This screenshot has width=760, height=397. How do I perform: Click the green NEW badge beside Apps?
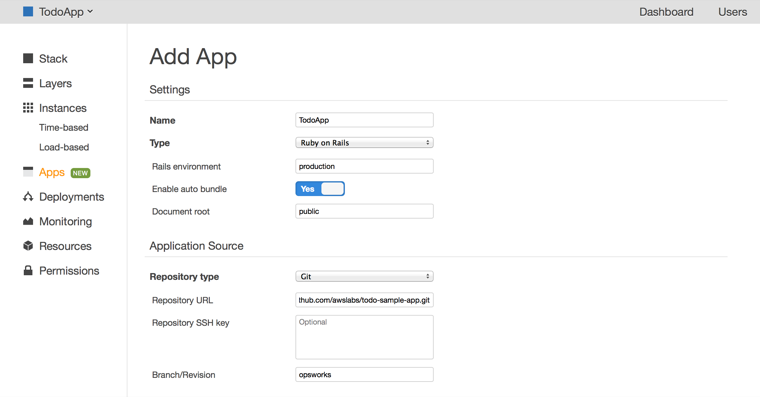[x=80, y=173]
